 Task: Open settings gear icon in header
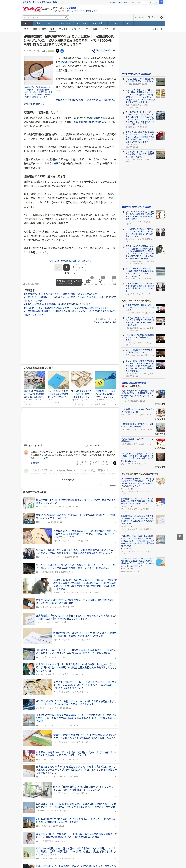point(161,17)
